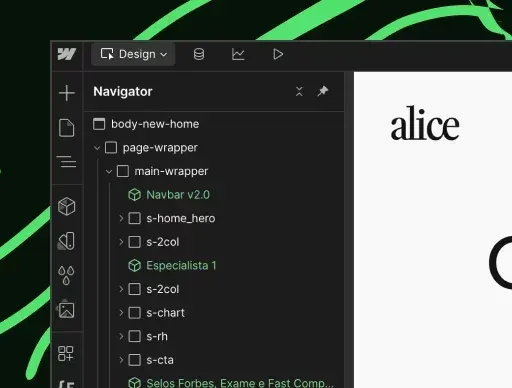Click the Navbar v2.0 green cube icon
The height and width of the screenshot is (388, 512).
pos(135,195)
